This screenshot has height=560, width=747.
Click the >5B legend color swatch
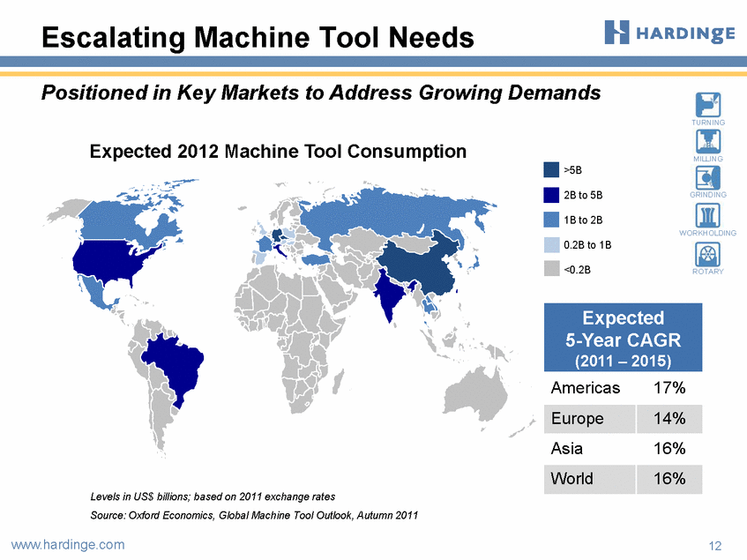551,170
